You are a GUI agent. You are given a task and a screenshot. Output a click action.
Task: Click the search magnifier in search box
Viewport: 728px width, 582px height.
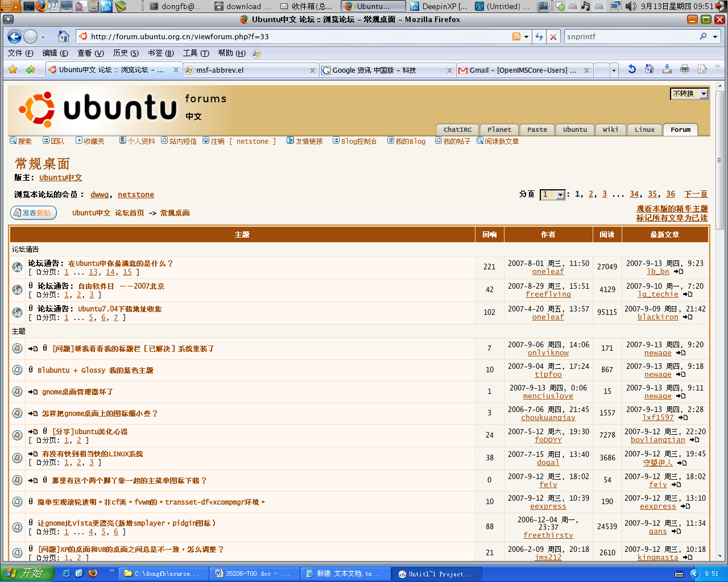tap(704, 36)
